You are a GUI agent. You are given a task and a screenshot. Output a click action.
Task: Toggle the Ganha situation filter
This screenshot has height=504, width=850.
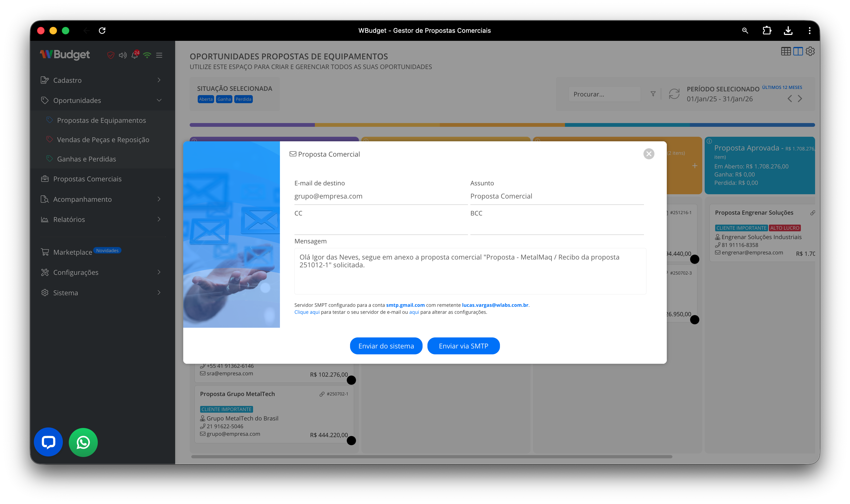point(224,99)
